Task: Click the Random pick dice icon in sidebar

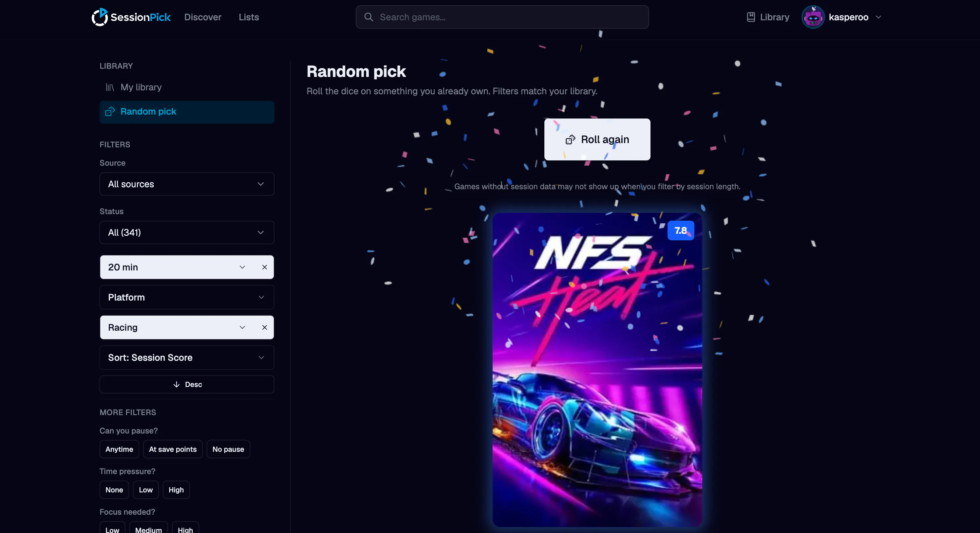Action: point(110,111)
